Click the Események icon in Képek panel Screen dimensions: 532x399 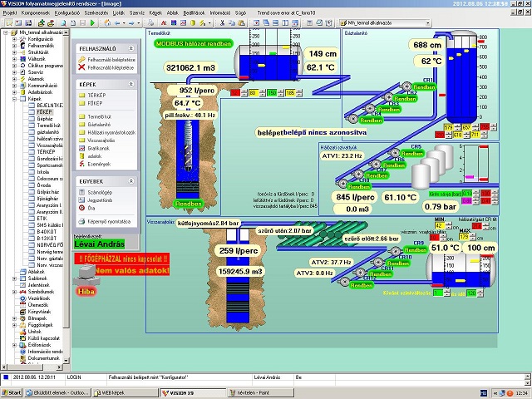click(x=81, y=164)
